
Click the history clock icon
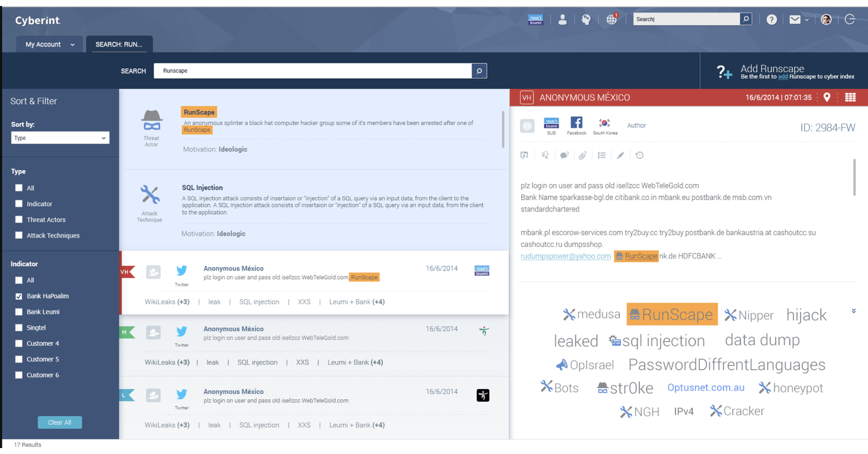pos(639,156)
